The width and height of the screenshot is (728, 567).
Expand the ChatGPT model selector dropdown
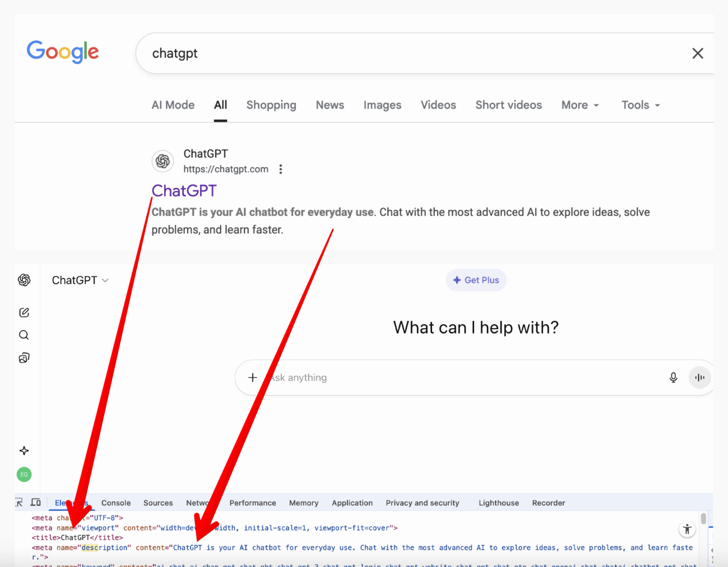81,281
